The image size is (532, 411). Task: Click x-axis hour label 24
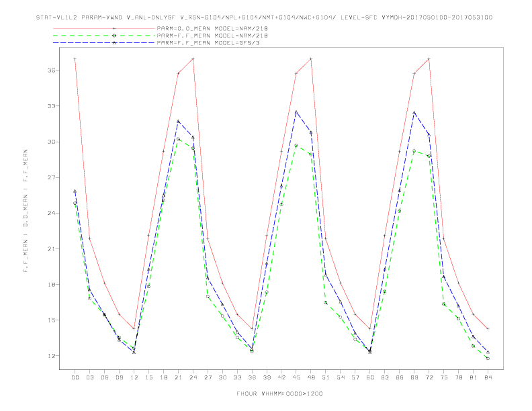pos(193,377)
